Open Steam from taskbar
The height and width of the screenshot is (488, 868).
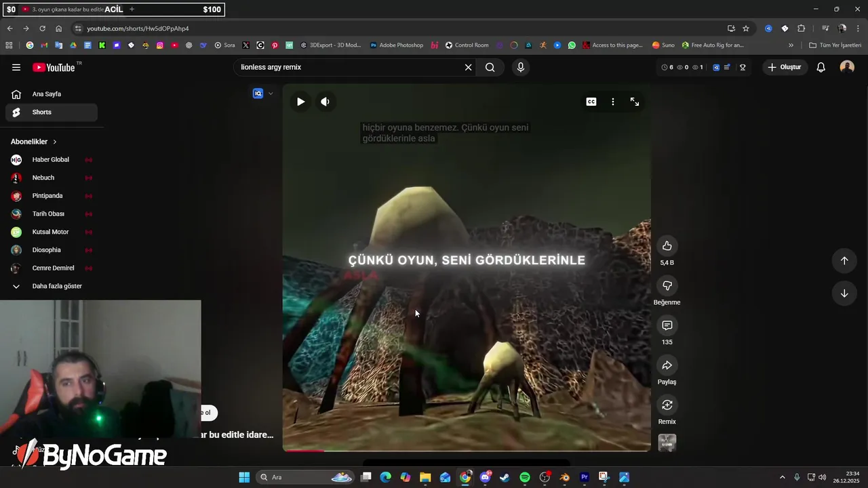coord(505,477)
